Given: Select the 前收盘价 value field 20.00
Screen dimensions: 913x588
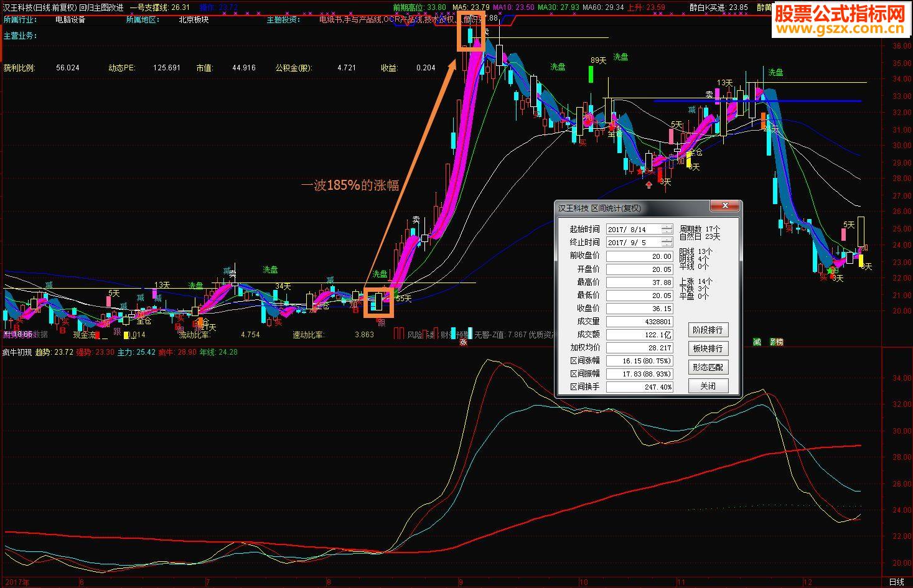Looking at the screenshot, I should 640,256.
